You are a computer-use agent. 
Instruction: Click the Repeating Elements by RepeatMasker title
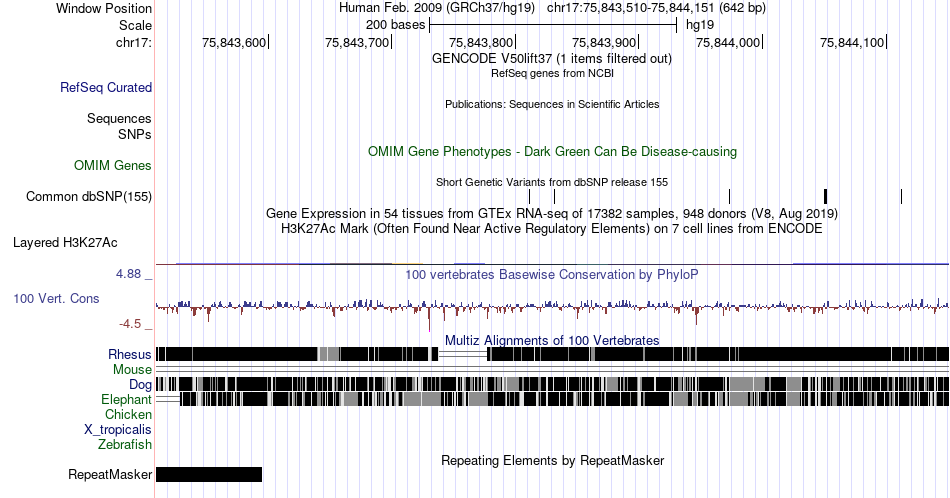pos(552,460)
